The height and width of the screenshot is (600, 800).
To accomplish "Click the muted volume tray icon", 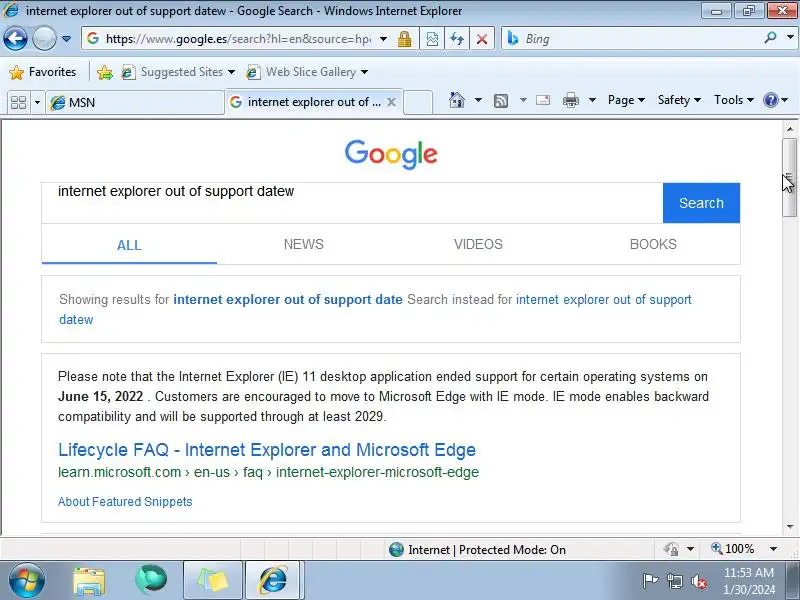I will [x=699, y=581].
